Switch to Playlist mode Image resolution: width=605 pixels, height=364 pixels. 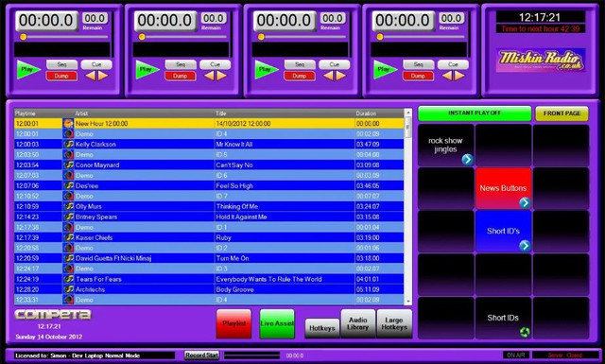(x=233, y=323)
